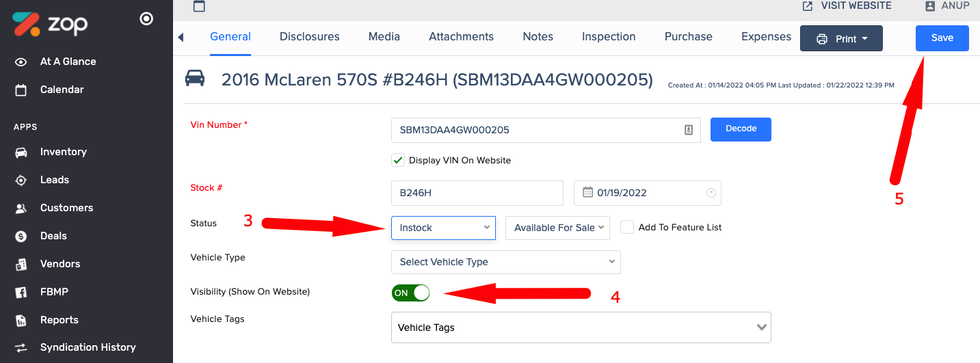Click the Vendors building icon
This screenshot has height=363, width=980.
(21, 264)
